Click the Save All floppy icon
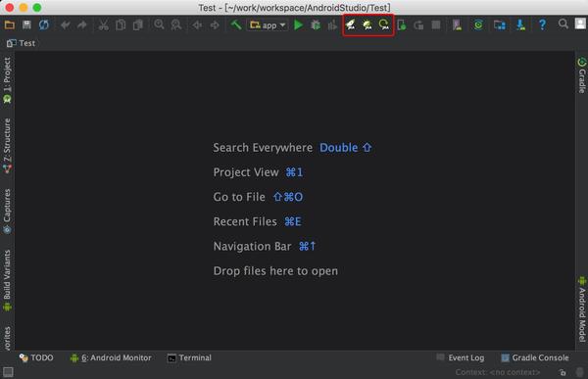The width and height of the screenshot is (588, 379). point(26,25)
